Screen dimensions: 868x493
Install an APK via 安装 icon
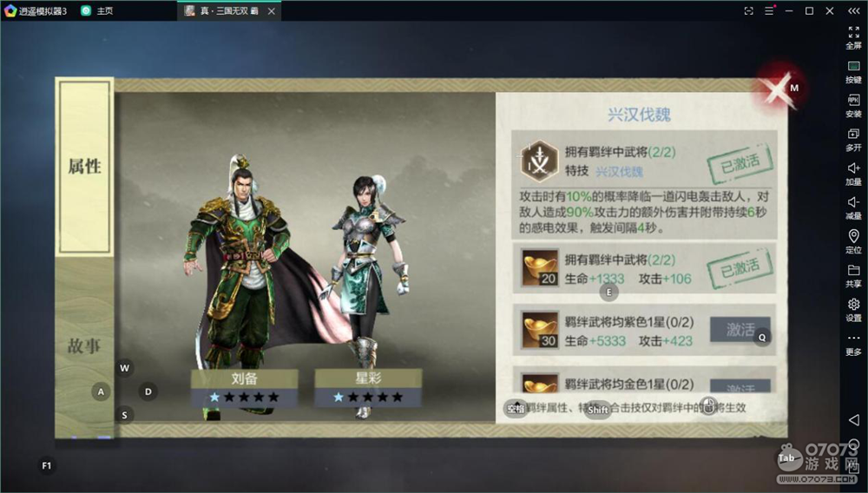click(x=853, y=106)
